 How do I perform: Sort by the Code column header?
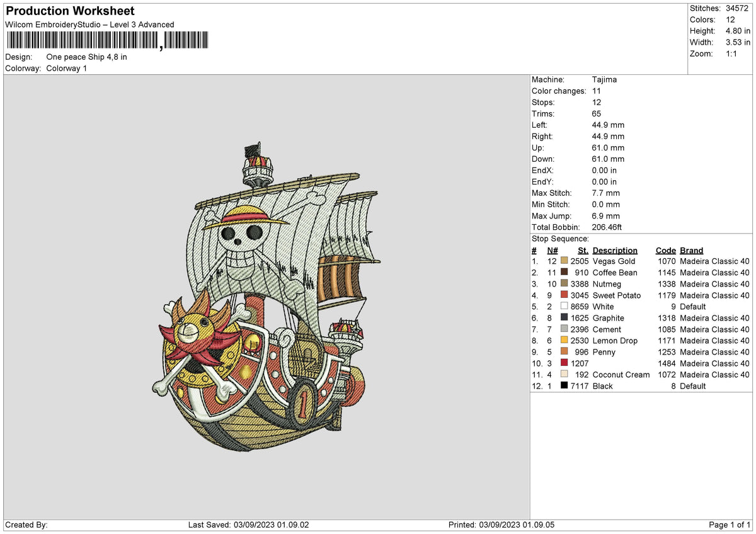point(665,250)
